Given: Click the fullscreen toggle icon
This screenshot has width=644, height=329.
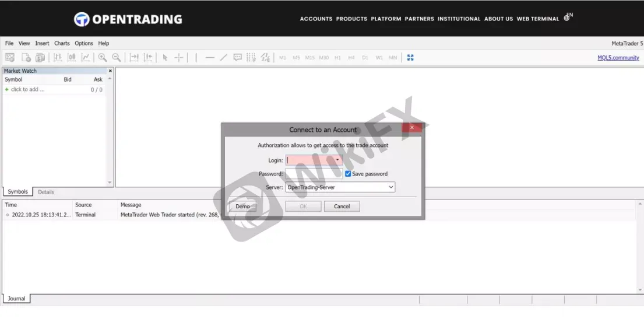Looking at the screenshot, I should click(410, 58).
